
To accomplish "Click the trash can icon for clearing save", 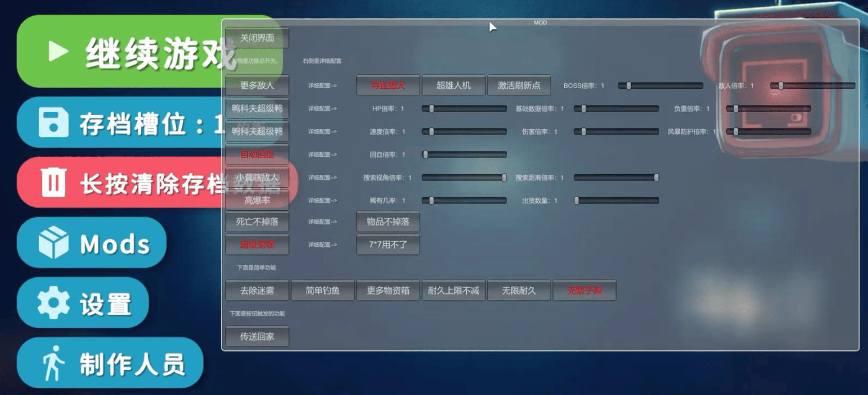I will (x=54, y=182).
